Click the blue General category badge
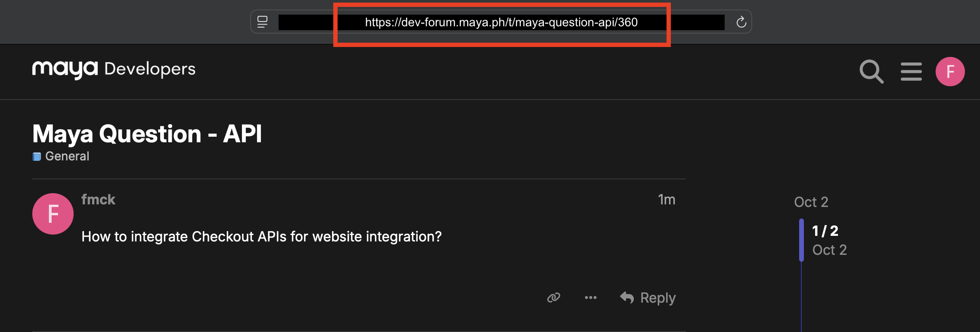This screenshot has height=332, width=980. [x=37, y=157]
